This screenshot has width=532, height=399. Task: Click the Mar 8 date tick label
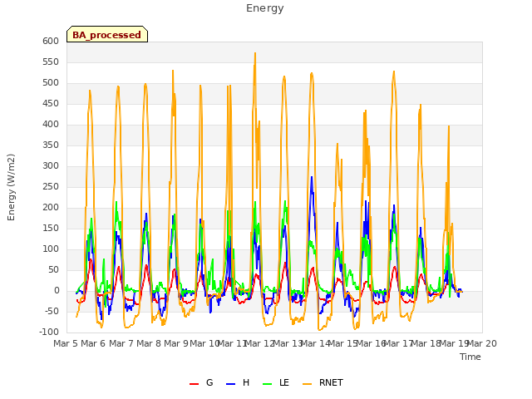click(149, 343)
